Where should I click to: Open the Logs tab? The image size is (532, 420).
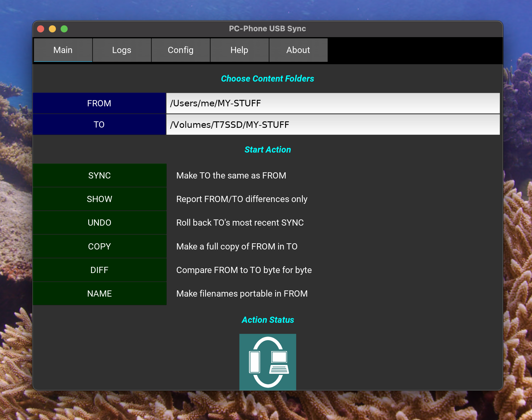pyautogui.click(x=122, y=50)
